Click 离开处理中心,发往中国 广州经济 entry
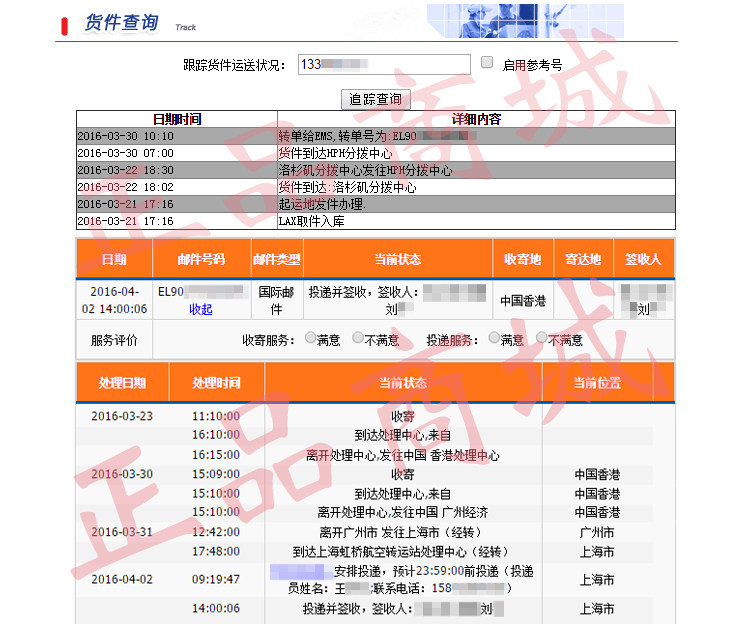The width and height of the screenshot is (750, 624). (402, 513)
